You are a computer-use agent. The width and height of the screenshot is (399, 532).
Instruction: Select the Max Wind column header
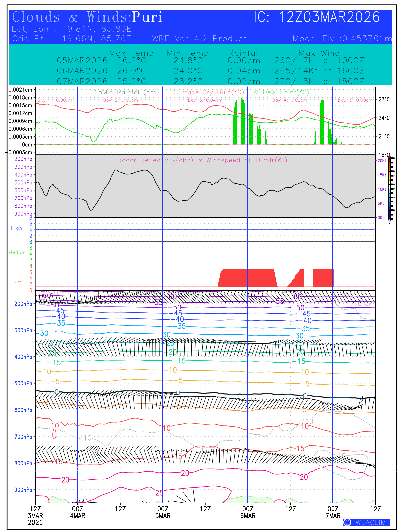tap(319, 53)
